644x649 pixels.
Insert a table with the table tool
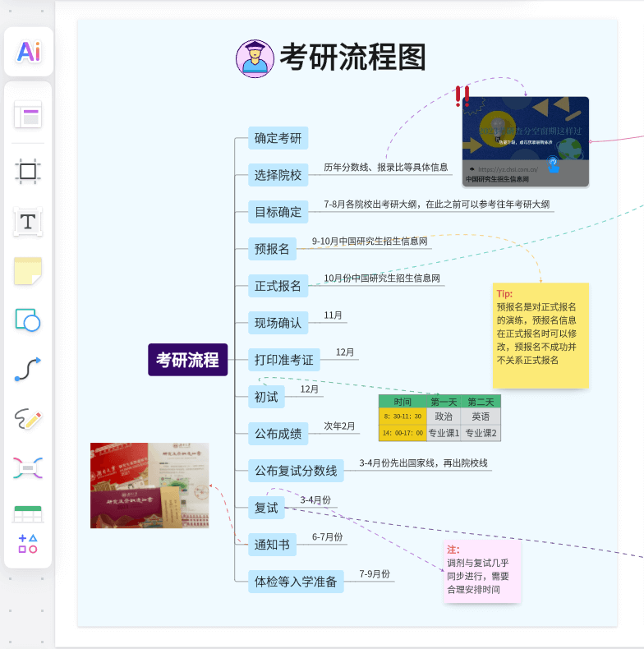[x=28, y=513]
